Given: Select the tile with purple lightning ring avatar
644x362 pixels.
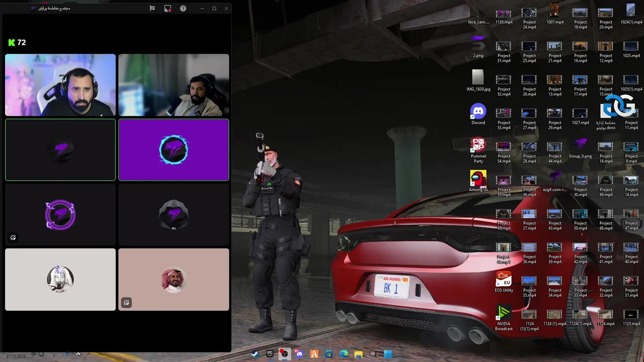Looking at the screenshot, I should click(60, 215).
